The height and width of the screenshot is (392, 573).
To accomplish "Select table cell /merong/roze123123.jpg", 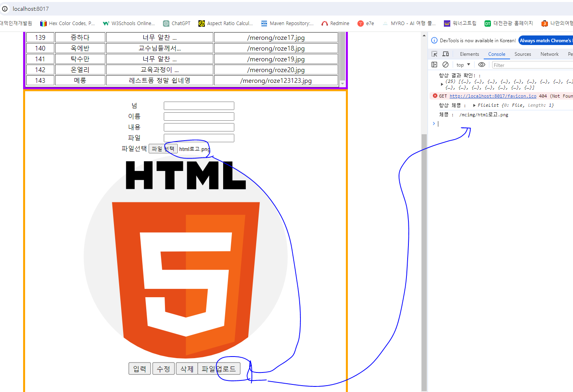I will click(x=276, y=80).
